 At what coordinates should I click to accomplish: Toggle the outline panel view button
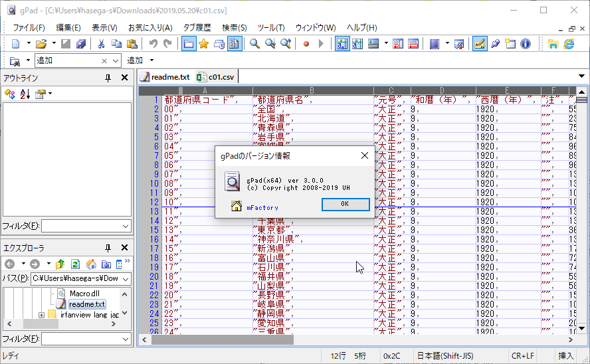pos(235,44)
